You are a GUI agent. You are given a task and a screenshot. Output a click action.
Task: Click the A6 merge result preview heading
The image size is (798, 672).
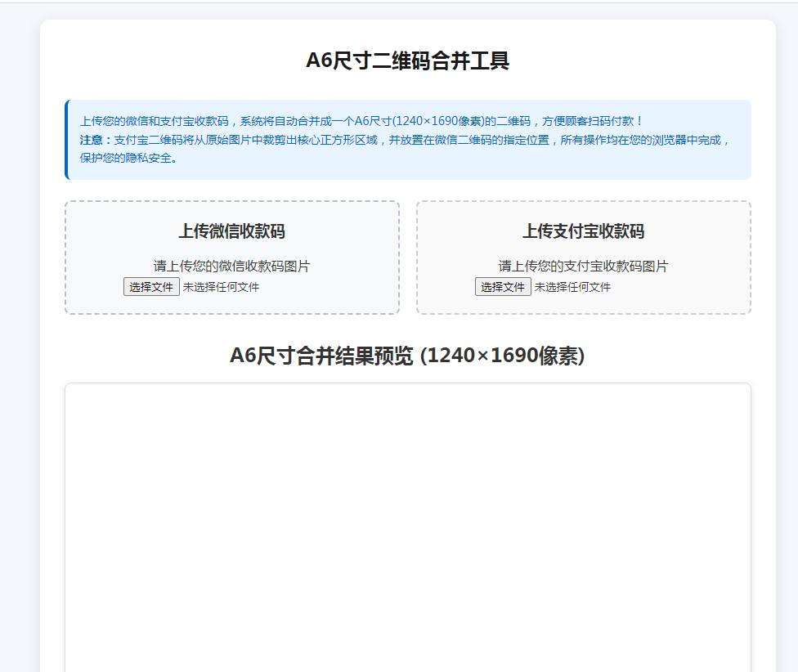408,356
